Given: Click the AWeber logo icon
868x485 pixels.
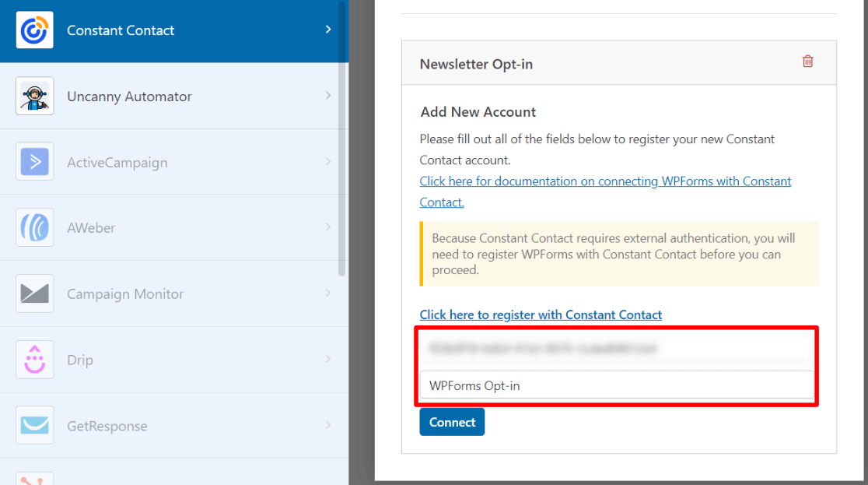Looking at the screenshot, I should (33, 227).
